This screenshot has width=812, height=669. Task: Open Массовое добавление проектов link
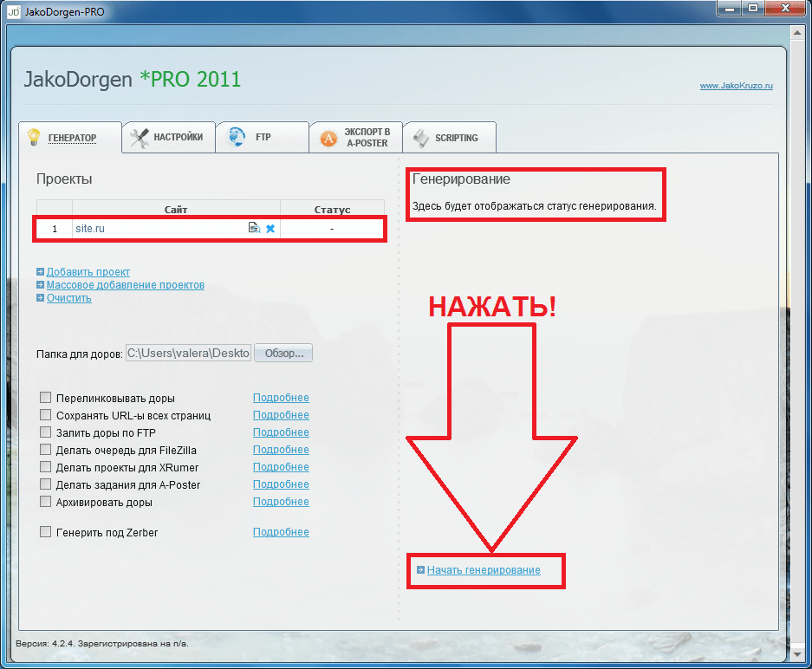(x=126, y=285)
